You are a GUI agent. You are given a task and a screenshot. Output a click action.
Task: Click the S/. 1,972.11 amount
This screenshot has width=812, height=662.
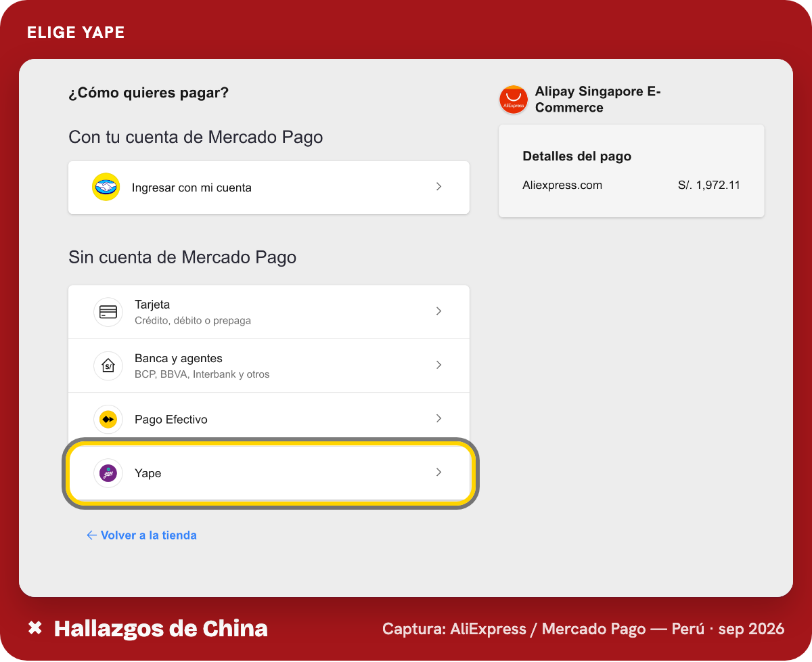click(x=709, y=185)
